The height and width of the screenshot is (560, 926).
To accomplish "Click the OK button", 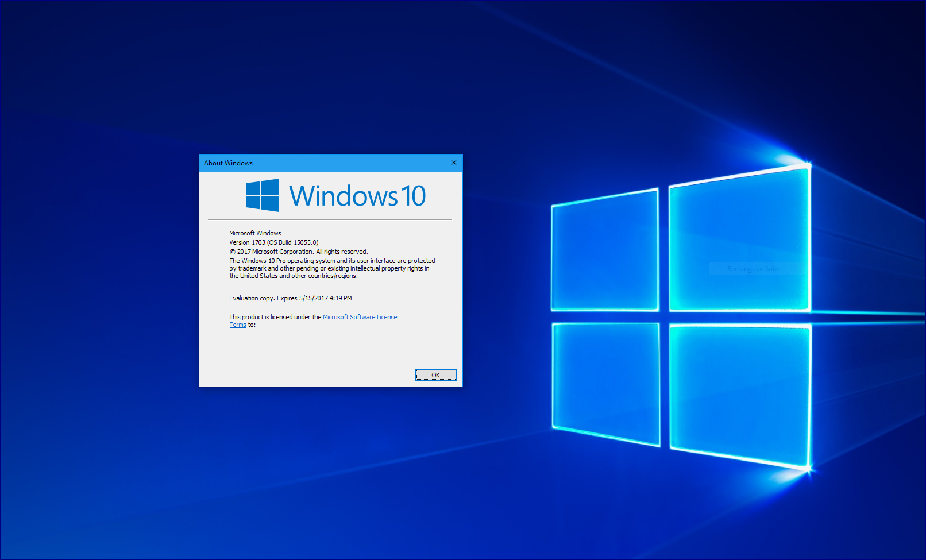I will (436, 375).
